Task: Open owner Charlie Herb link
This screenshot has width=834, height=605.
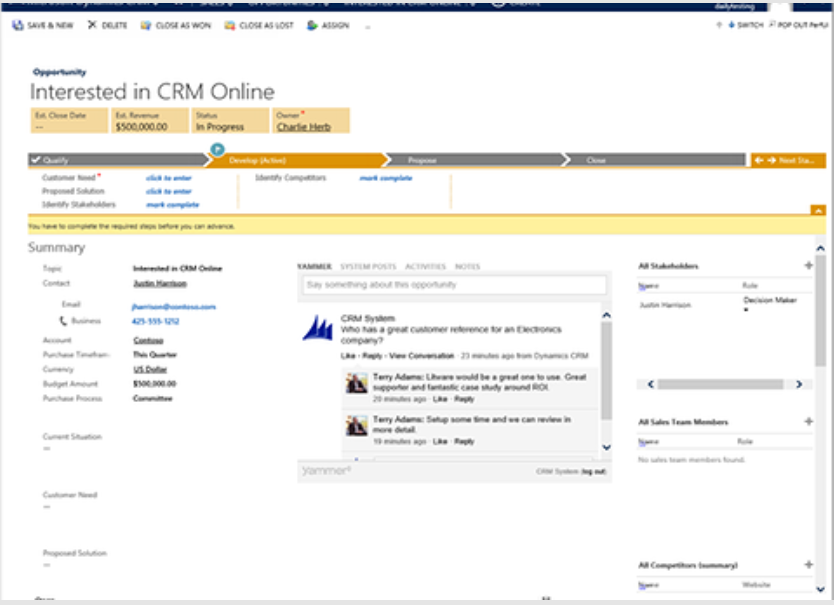Action: coord(304,127)
